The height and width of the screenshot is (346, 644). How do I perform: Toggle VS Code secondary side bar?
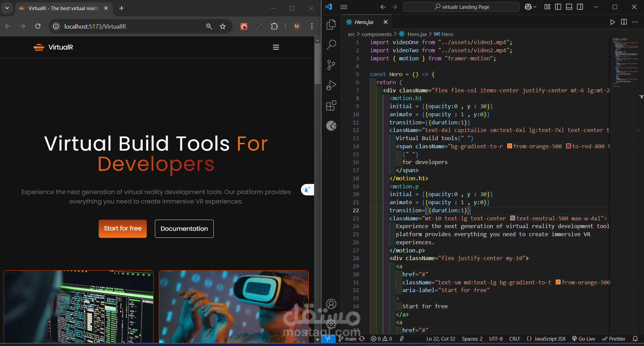[580, 7]
